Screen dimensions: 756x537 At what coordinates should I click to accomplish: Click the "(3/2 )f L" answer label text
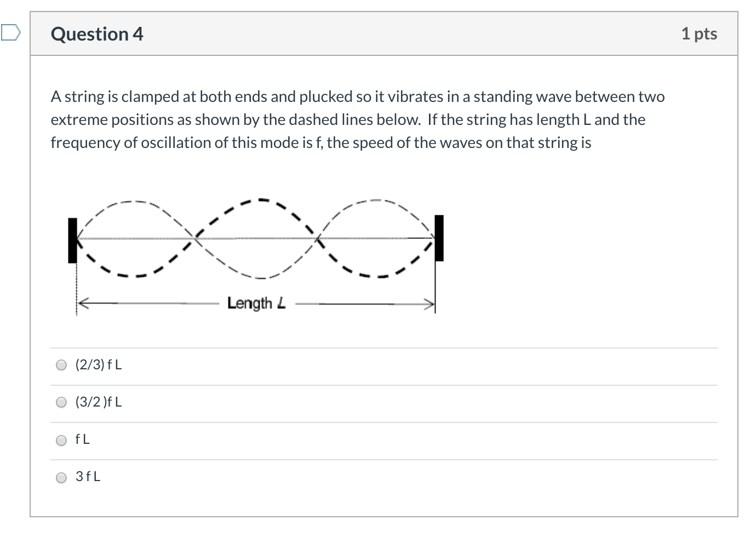pos(99,402)
